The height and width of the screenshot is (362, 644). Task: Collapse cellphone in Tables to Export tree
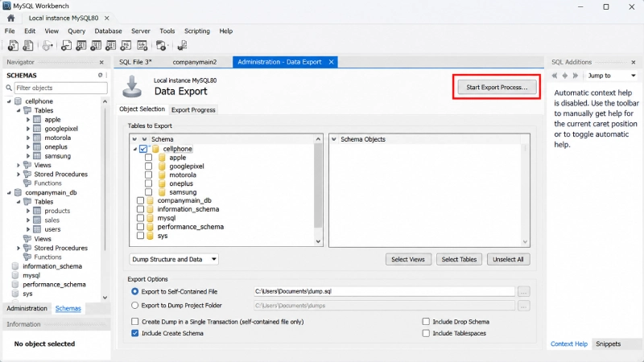pyautogui.click(x=135, y=149)
